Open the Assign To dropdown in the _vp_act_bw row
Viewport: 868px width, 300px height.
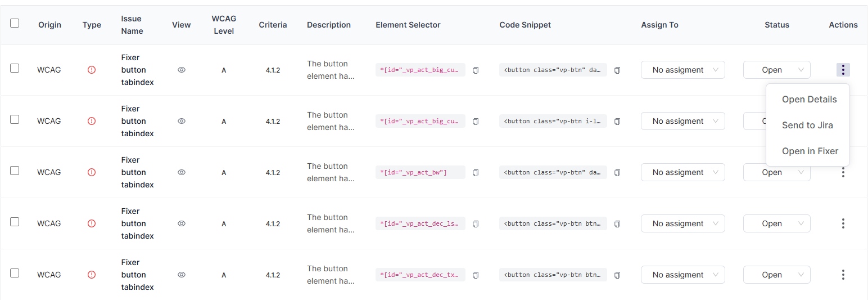click(x=683, y=172)
